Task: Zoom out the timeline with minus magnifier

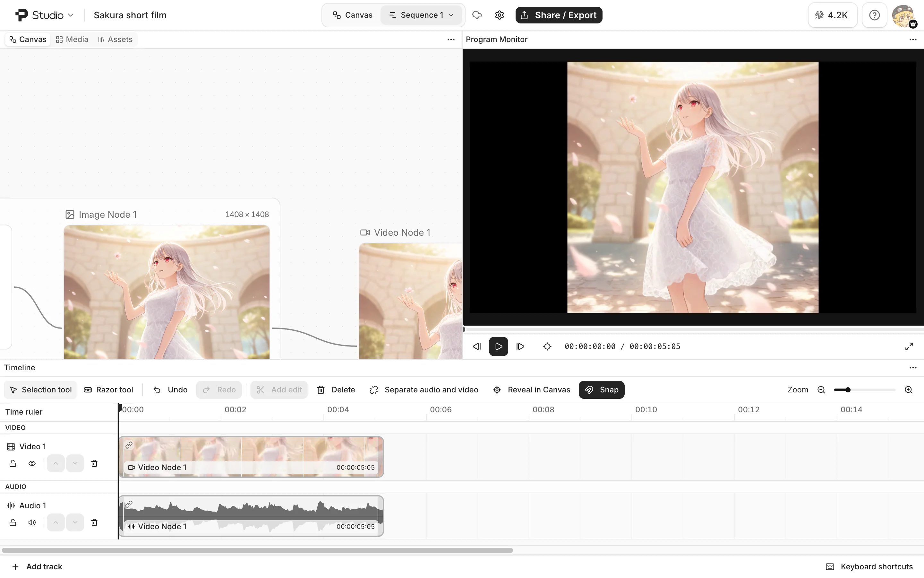Action: pyautogui.click(x=821, y=390)
